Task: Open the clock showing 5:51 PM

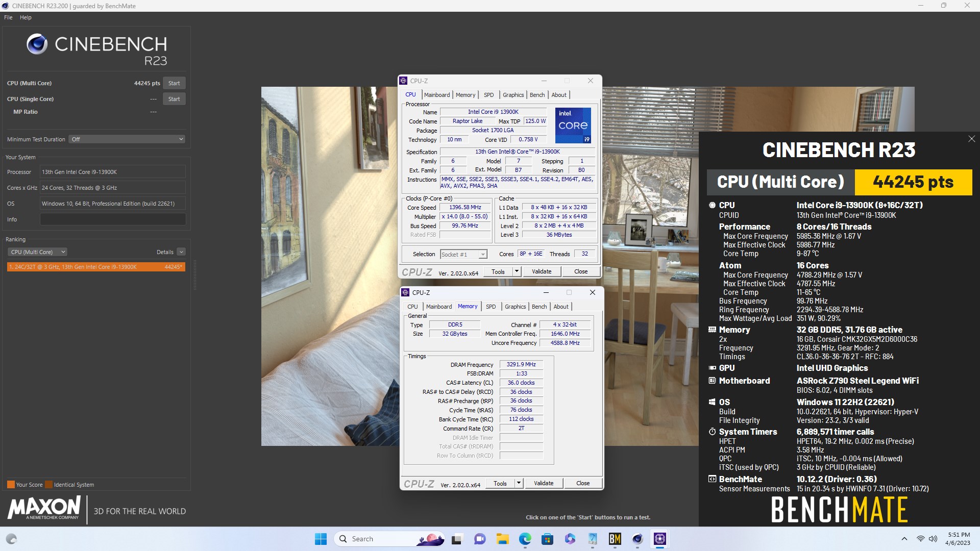Action: click(957, 539)
